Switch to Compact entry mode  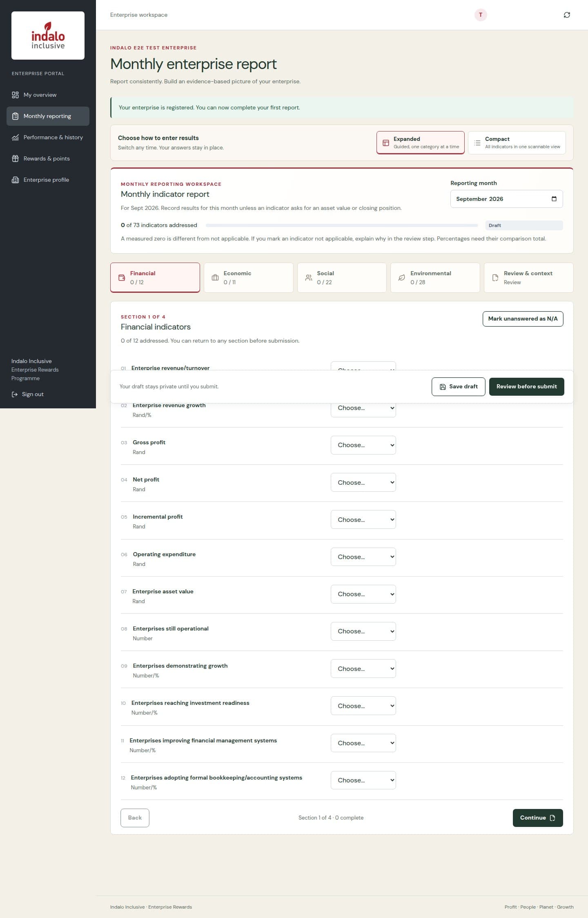point(517,143)
